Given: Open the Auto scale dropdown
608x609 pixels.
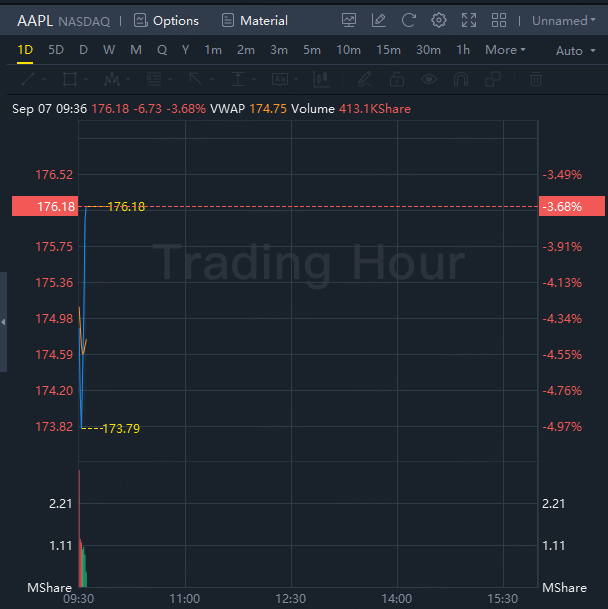Looking at the screenshot, I should click(573, 51).
